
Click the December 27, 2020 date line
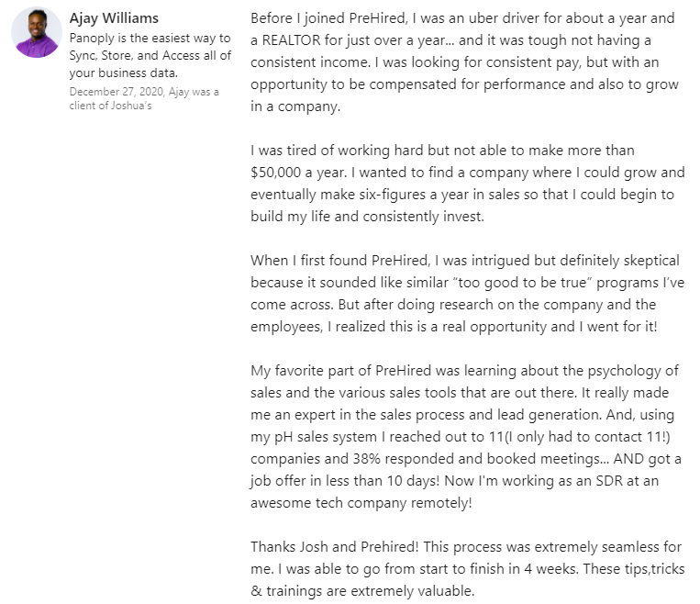coord(144,97)
